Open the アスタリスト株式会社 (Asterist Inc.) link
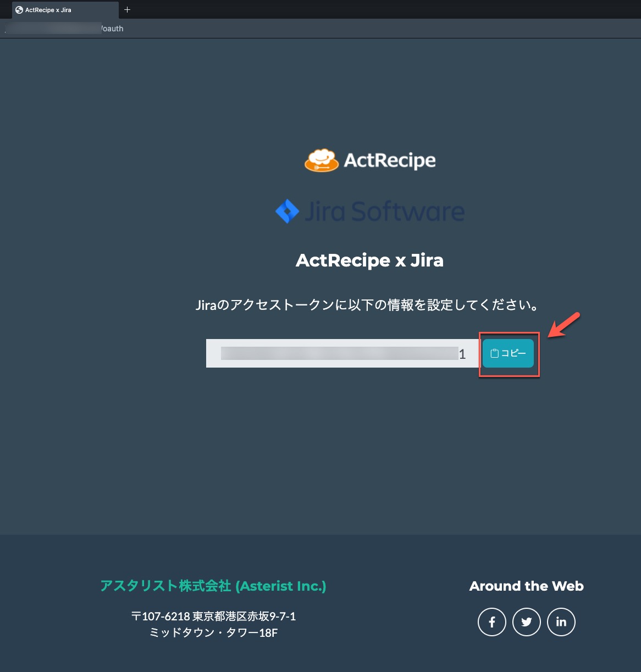The image size is (641, 672). coord(213,586)
